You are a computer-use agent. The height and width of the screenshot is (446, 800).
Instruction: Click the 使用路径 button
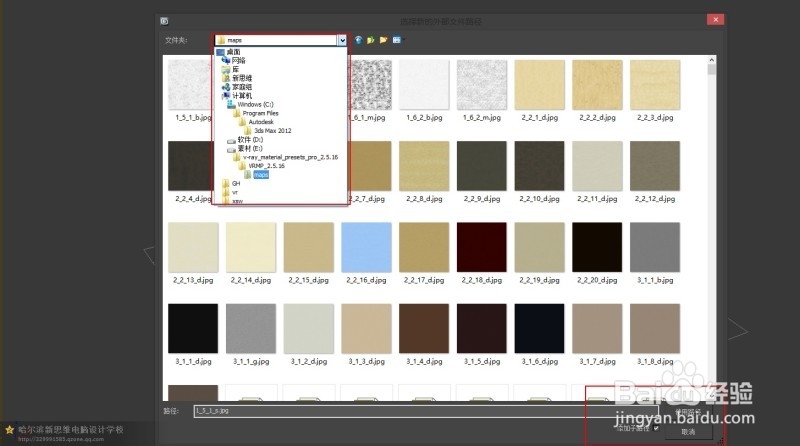point(687,410)
